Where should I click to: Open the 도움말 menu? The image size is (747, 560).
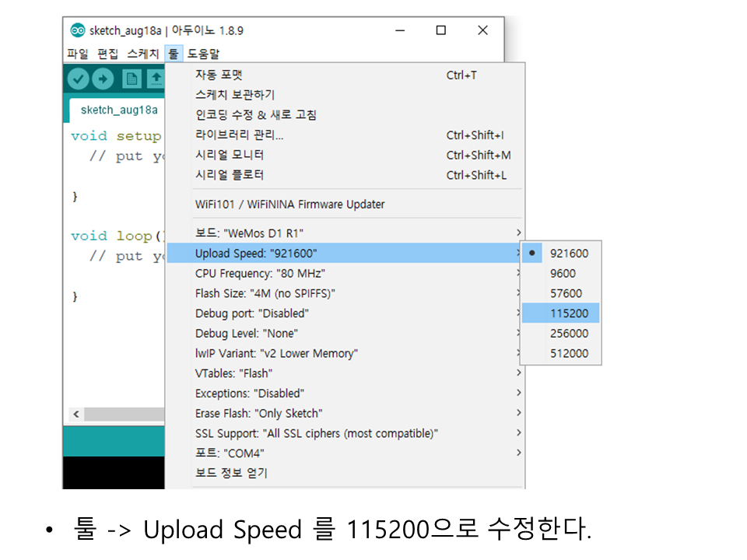pos(203,54)
